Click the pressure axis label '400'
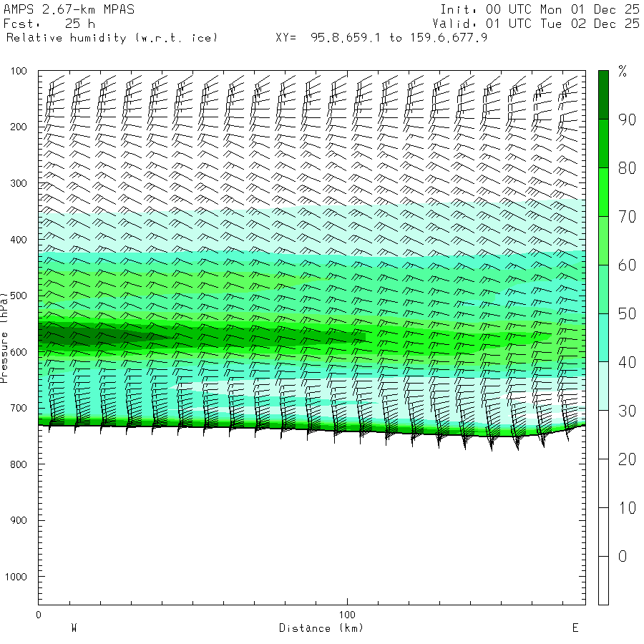This screenshot has height=644, width=644. (x=19, y=240)
